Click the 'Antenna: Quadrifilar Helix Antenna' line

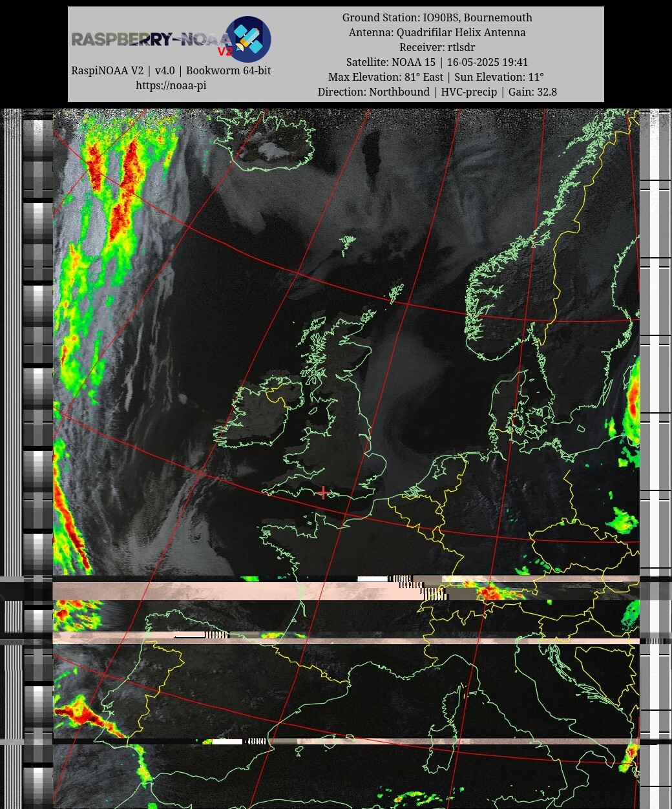pos(437,32)
